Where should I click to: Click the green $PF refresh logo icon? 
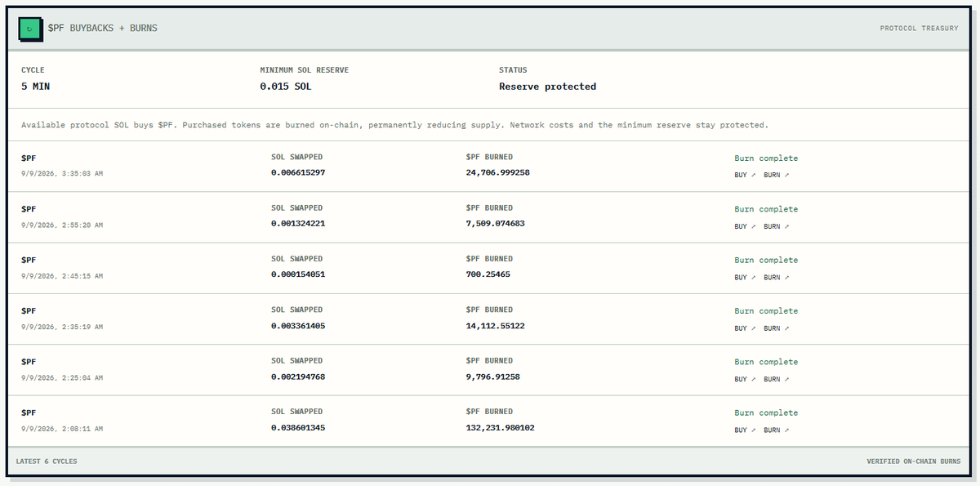(30, 28)
